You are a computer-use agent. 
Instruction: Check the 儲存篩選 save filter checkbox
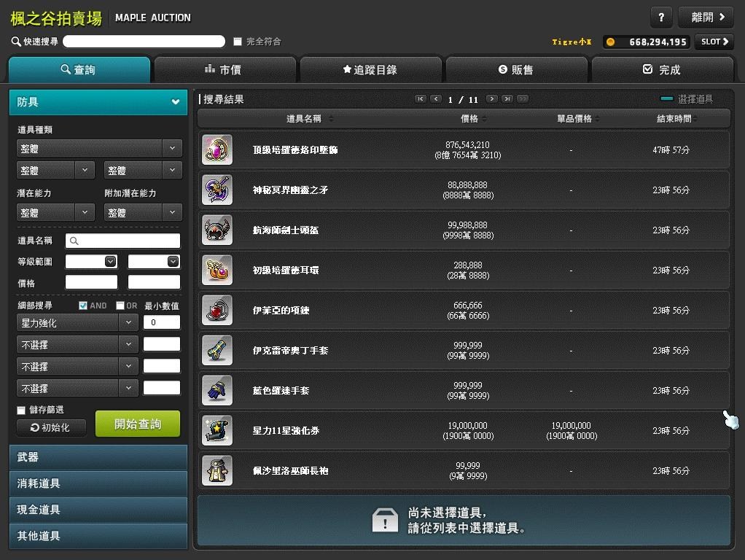21,410
